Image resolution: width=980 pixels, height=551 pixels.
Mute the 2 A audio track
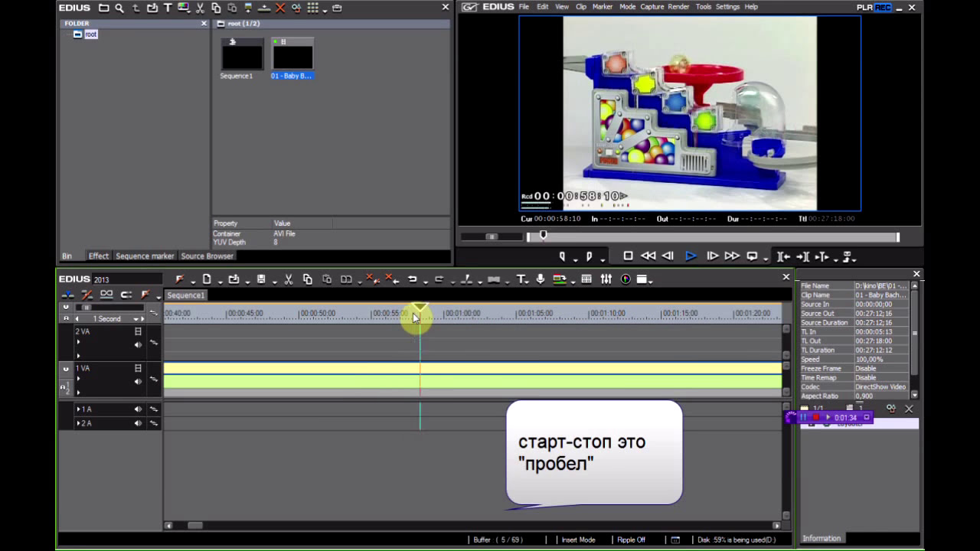point(138,423)
